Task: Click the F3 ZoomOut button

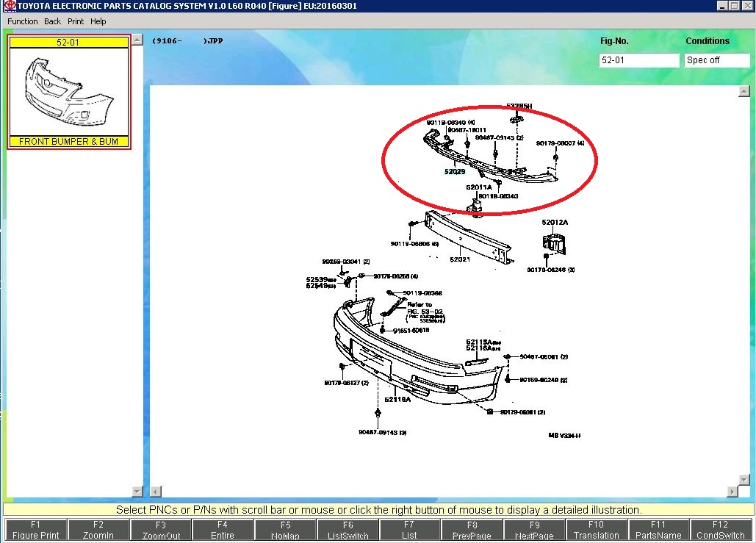Action: [x=161, y=530]
